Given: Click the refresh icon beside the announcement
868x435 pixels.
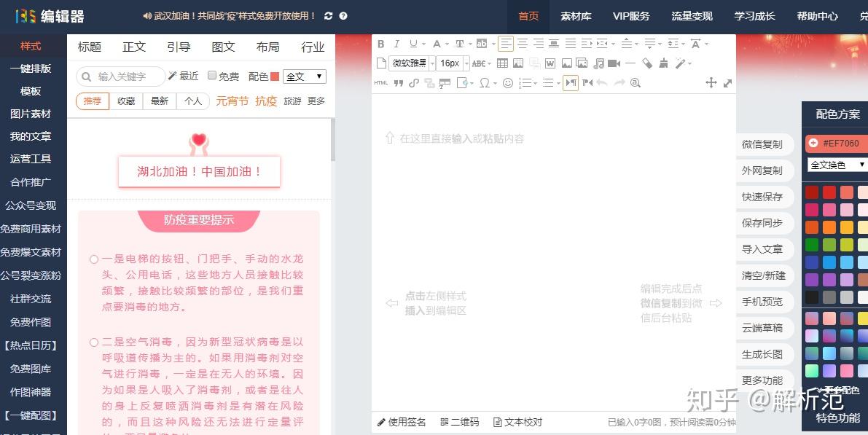Looking at the screenshot, I should (328, 16).
